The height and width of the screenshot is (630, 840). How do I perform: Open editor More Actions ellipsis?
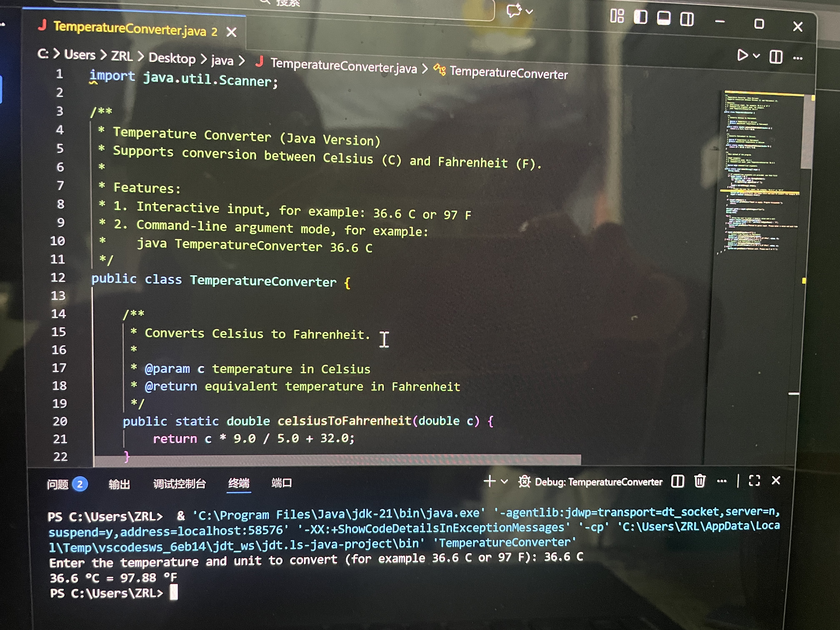click(x=797, y=58)
